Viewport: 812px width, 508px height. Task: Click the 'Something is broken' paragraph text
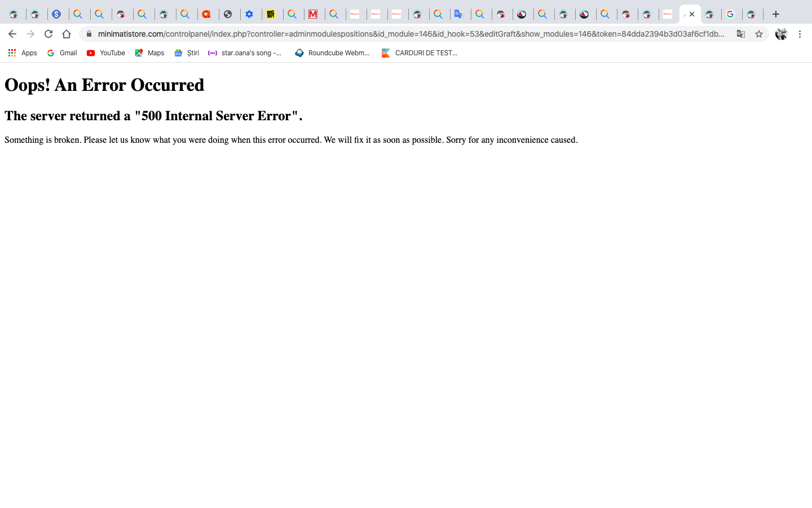point(291,140)
